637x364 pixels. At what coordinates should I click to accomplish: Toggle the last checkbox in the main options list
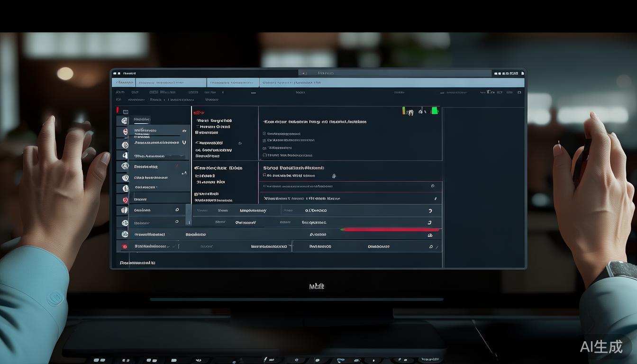(x=264, y=155)
